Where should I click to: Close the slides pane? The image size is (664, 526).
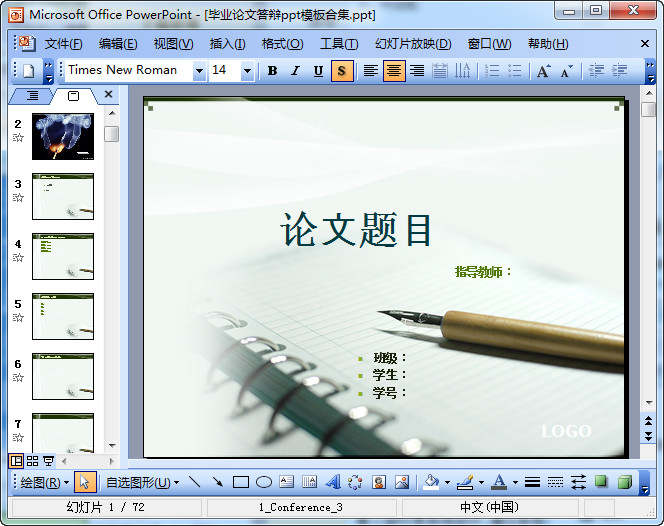[108, 94]
